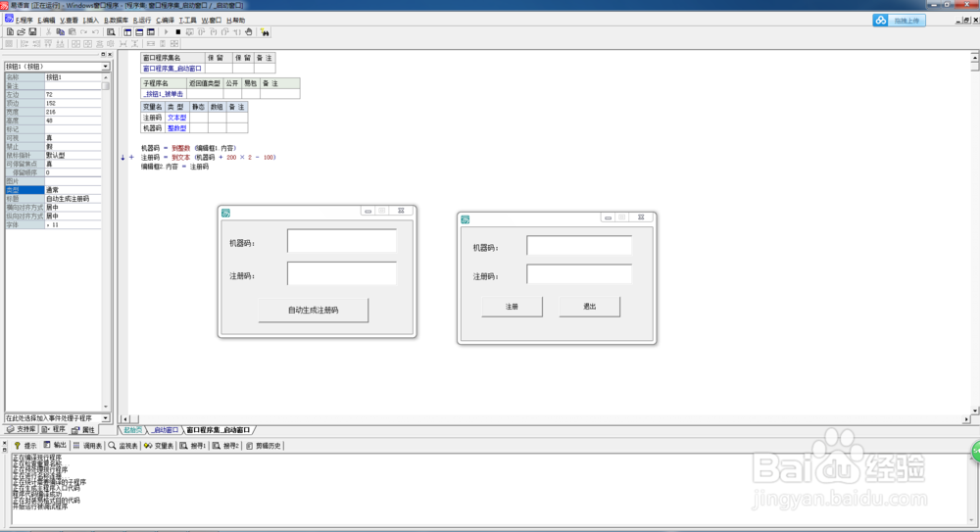Screen dimensions: 980x532
Task: Open the 插入 (Insert) menu
Action: click(91, 21)
